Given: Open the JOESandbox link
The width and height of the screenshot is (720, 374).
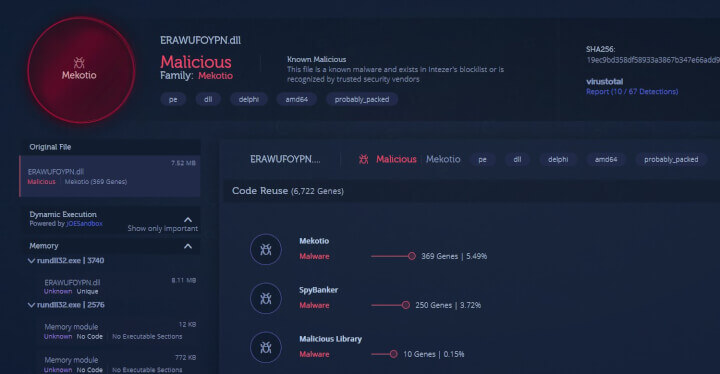Looking at the screenshot, I should click(84, 224).
